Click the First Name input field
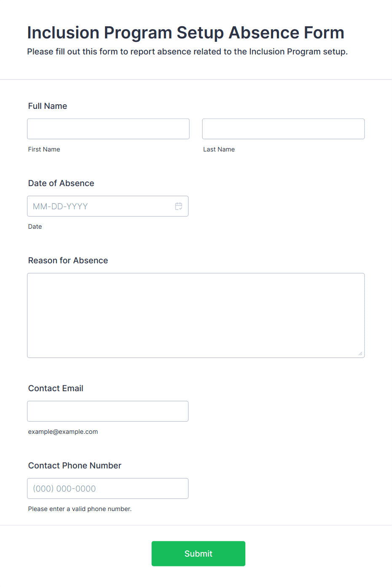 (x=108, y=129)
